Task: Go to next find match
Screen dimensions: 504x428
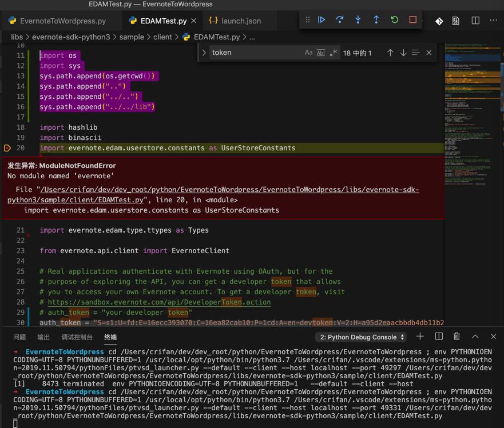Action: (403, 53)
